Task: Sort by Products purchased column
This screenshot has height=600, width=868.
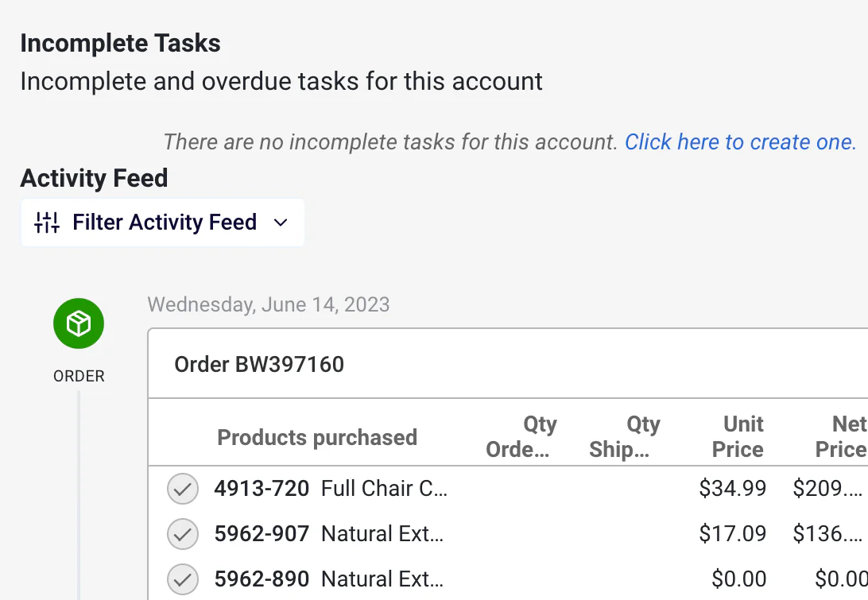Action: point(317,437)
